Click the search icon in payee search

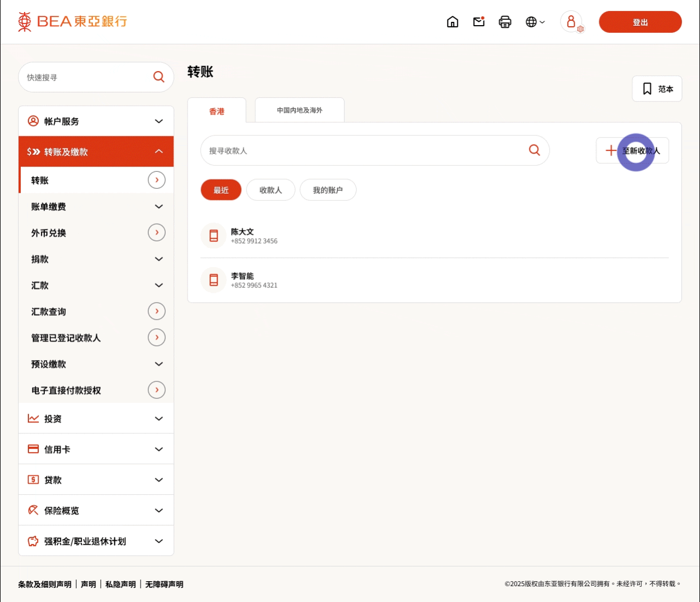point(534,150)
